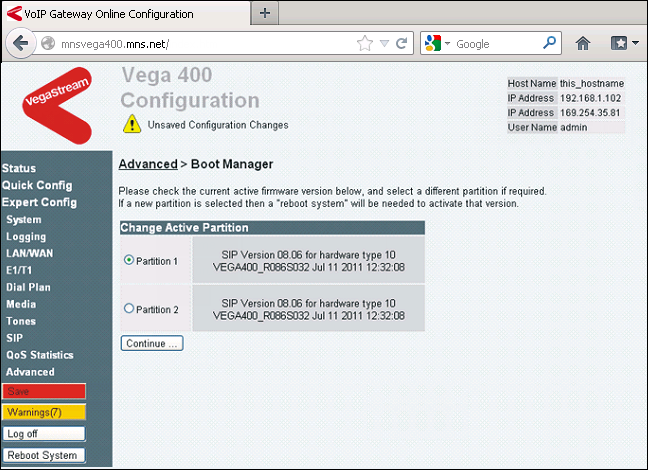This screenshot has width=648, height=470.
Task: Open a new tab with plus button
Action: pyautogui.click(x=264, y=13)
